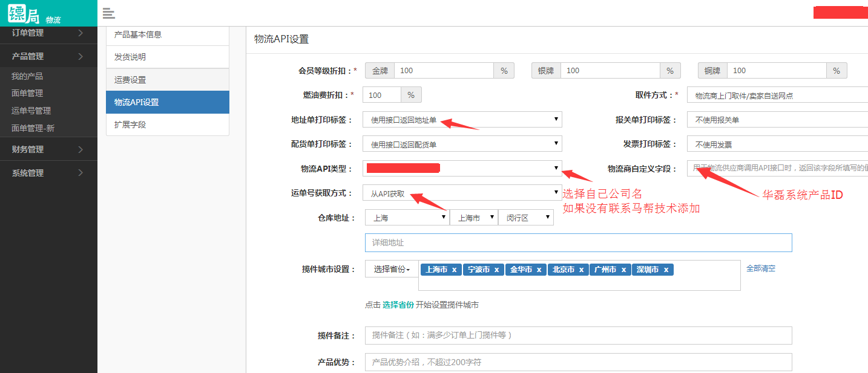Open the 地址单打印标签 dropdown
The image size is (868, 373).
pos(462,120)
